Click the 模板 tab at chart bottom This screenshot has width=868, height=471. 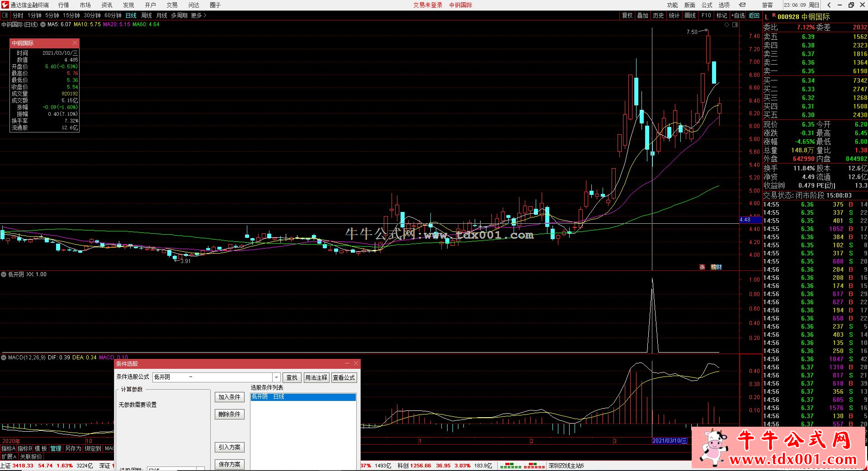pos(41,448)
